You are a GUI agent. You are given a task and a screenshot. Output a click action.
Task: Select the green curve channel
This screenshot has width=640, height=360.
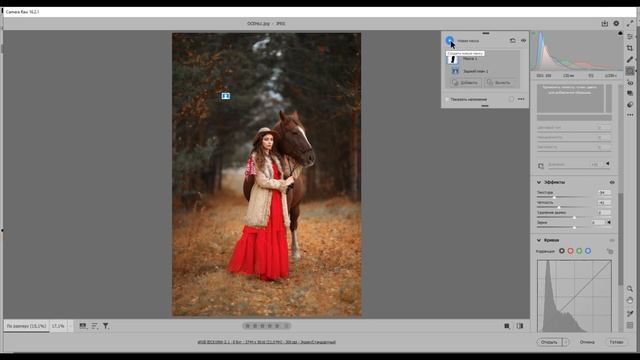coord(579,251)
